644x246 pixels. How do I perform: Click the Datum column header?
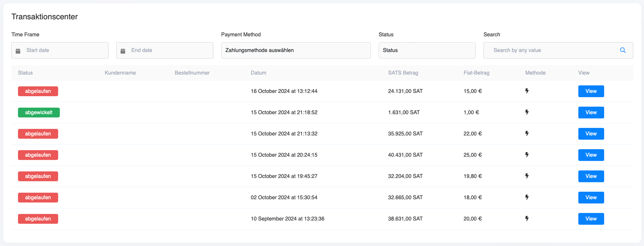click(x=258, y=73)
